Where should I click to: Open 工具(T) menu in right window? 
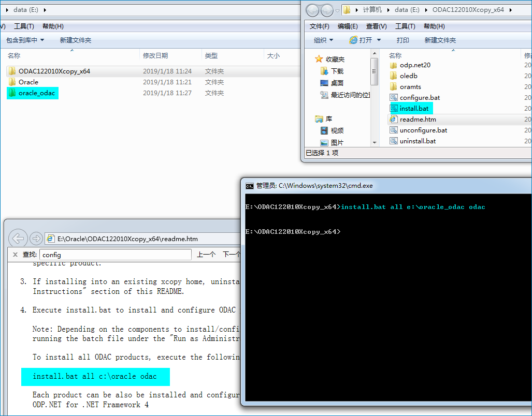tap(405, 26)
